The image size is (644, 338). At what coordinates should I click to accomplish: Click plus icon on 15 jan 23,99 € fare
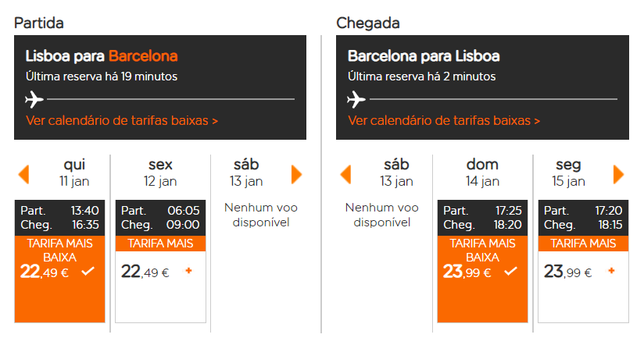611,271
